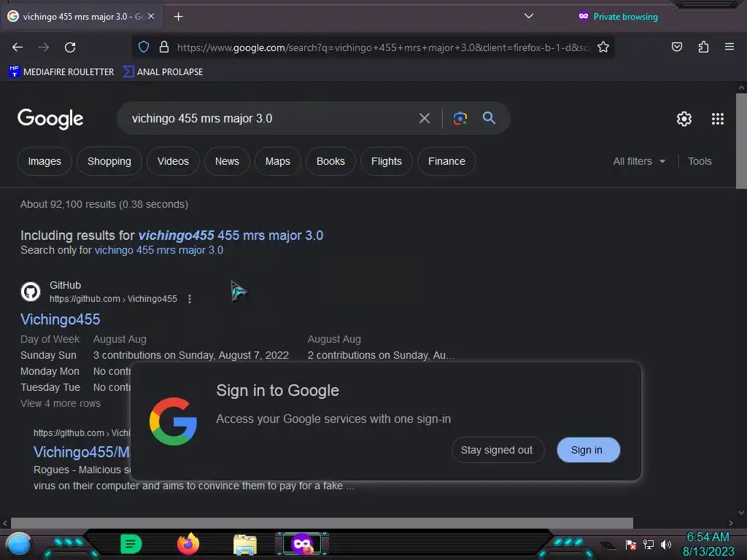Viewport: 747px width, 560px height.
Task: Open the Vichingo455 result title
Action: click(x=60, y=319)
